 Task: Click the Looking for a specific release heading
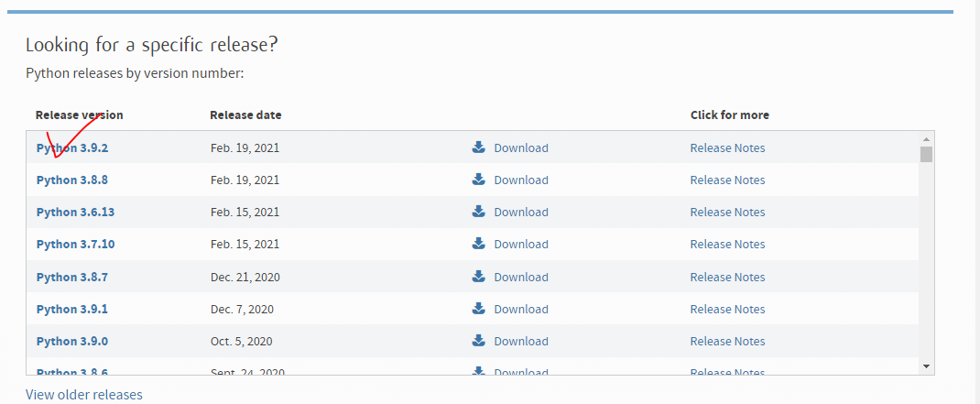point(152,45)
